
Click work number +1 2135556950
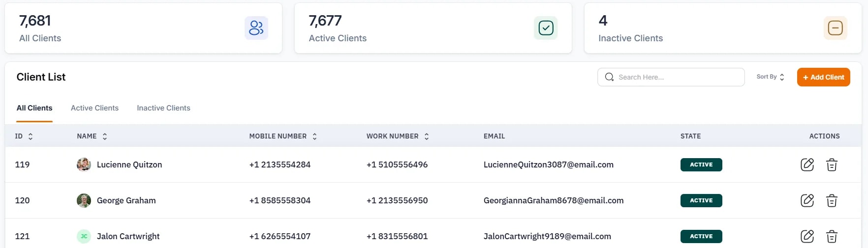pos(397,200)
